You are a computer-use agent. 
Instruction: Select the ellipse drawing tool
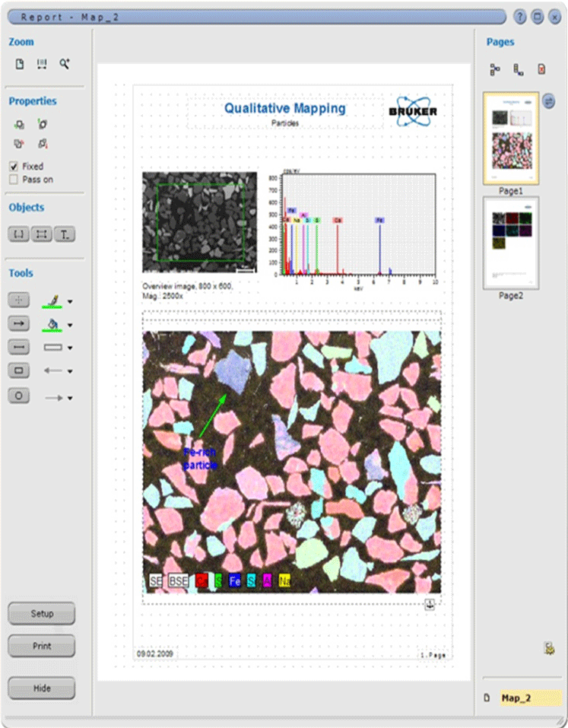coord(18,396)
